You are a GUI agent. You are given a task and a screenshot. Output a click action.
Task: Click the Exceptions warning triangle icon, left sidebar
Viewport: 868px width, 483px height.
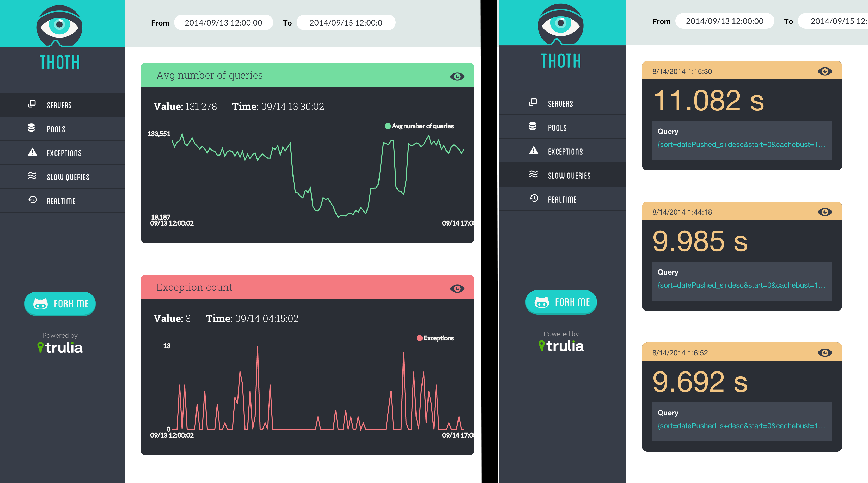coord(32,152)
